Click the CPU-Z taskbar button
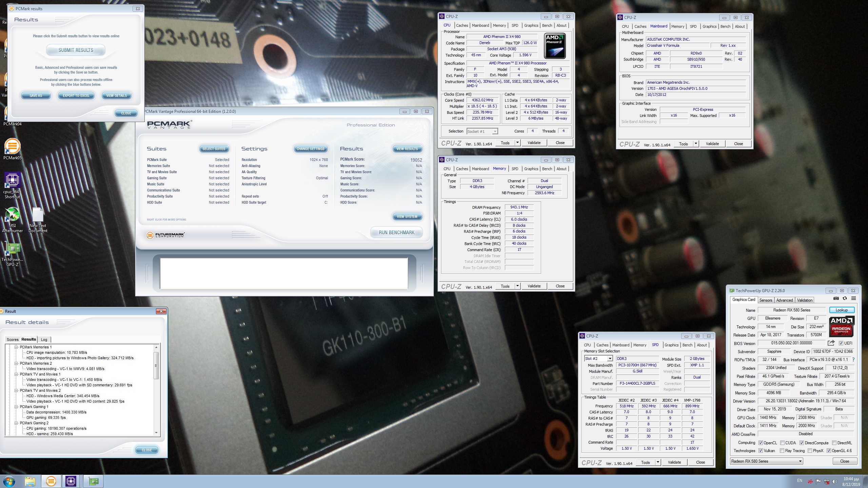This screenshot has height=488, width=868. 71,481
